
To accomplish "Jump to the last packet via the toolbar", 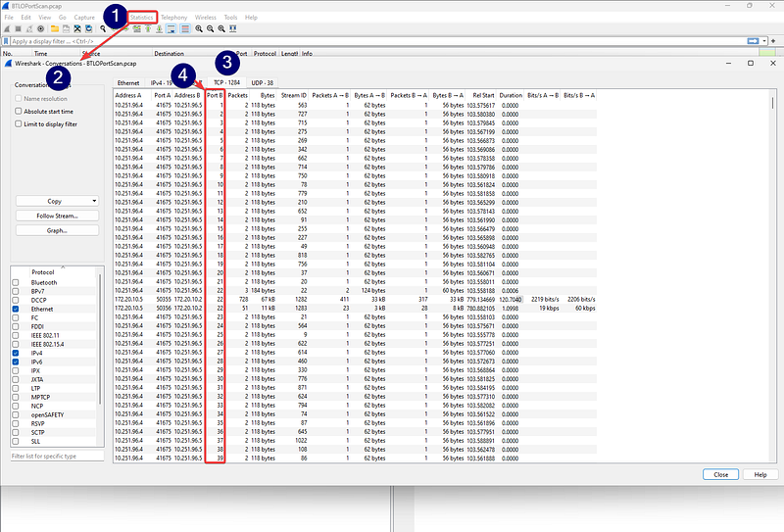I will 159,29.
